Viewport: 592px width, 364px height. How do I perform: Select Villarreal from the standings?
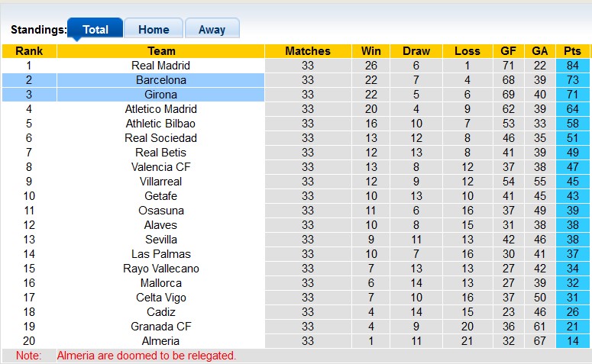[x=160, y=182]
